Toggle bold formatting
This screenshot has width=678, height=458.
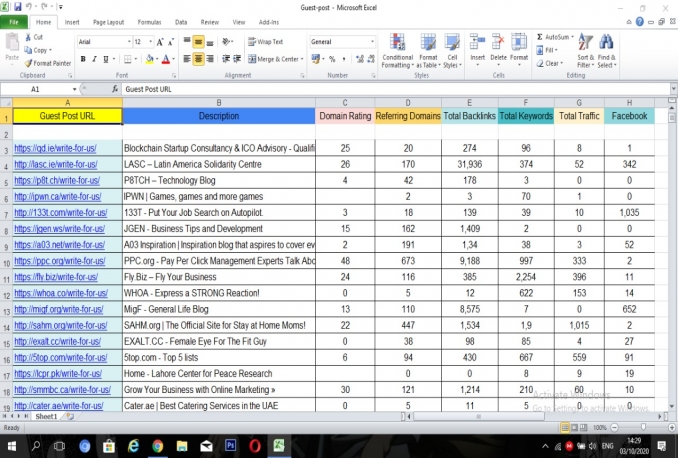(x=82, y=59)
